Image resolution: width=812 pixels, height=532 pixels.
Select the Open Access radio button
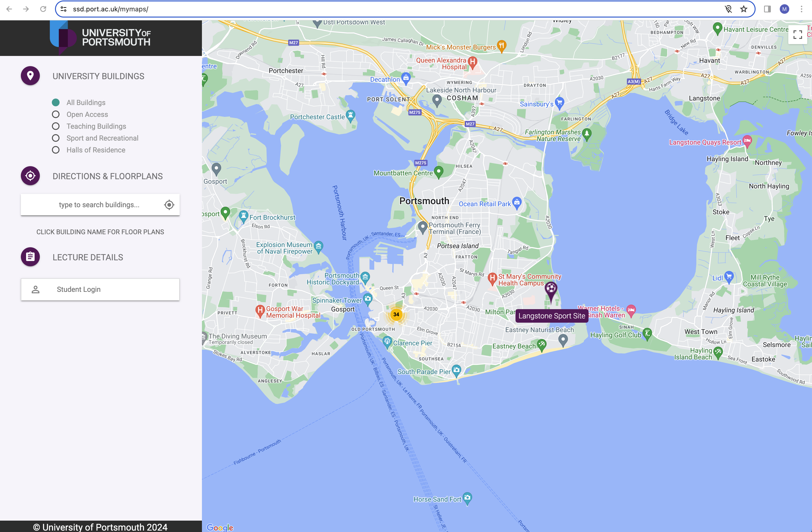56,114
